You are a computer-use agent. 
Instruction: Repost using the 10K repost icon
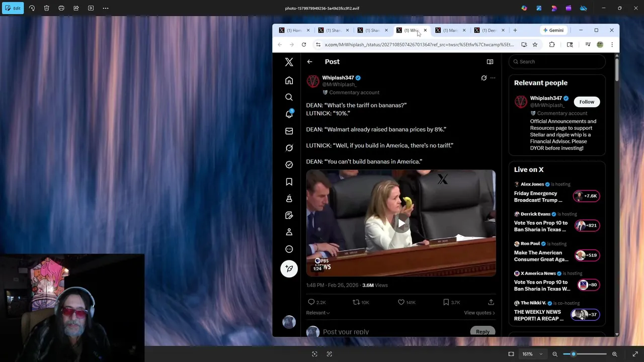[360, 302]
